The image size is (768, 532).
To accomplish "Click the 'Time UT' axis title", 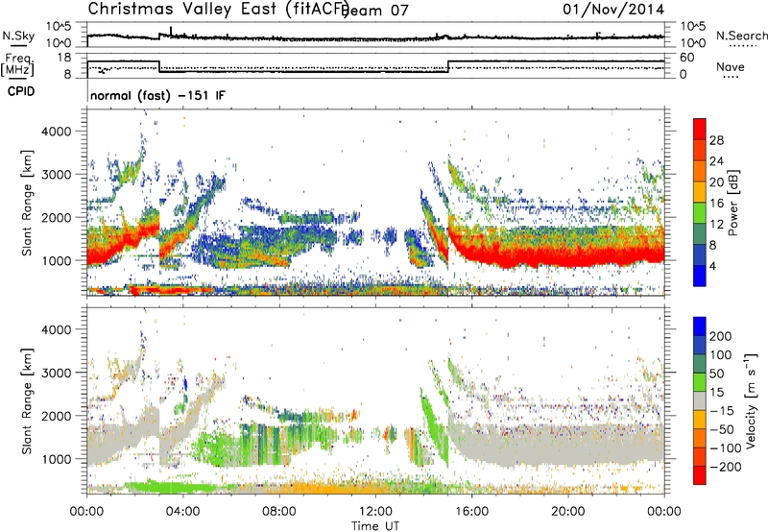I will coord(375,525).
